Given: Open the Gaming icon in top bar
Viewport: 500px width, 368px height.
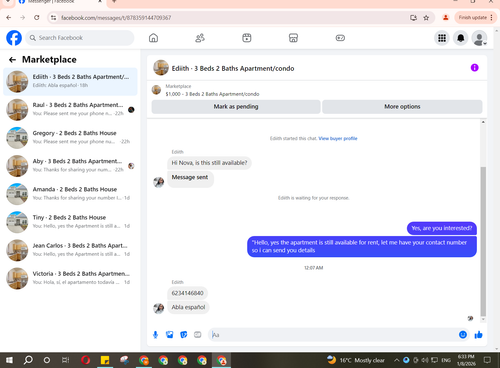Looking at the screenshot, I should [340, 38].
